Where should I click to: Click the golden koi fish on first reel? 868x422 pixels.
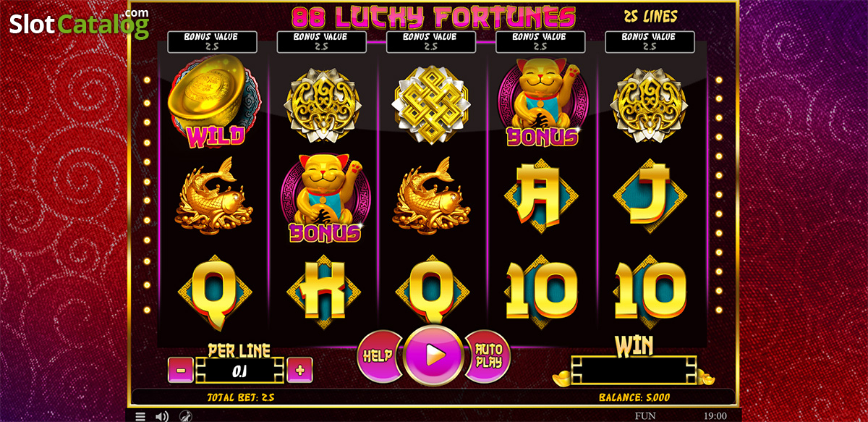click(214, 197)
